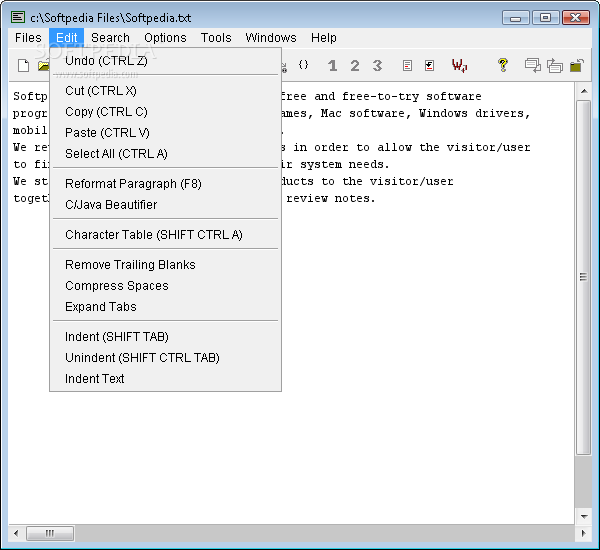Click vertical scrollbar down arrow
The height and width of the screenshot is (550, 600).
click(584, 517)
